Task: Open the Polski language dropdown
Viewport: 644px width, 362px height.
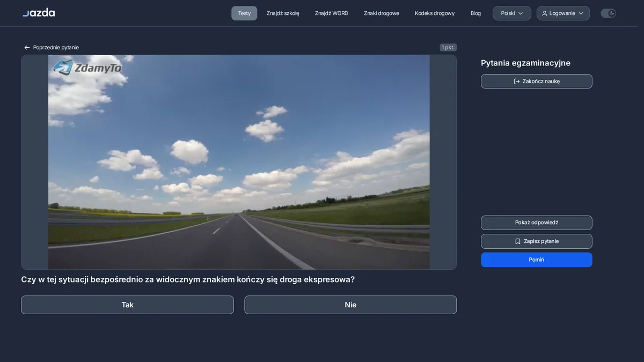Action: pos(512,13)
